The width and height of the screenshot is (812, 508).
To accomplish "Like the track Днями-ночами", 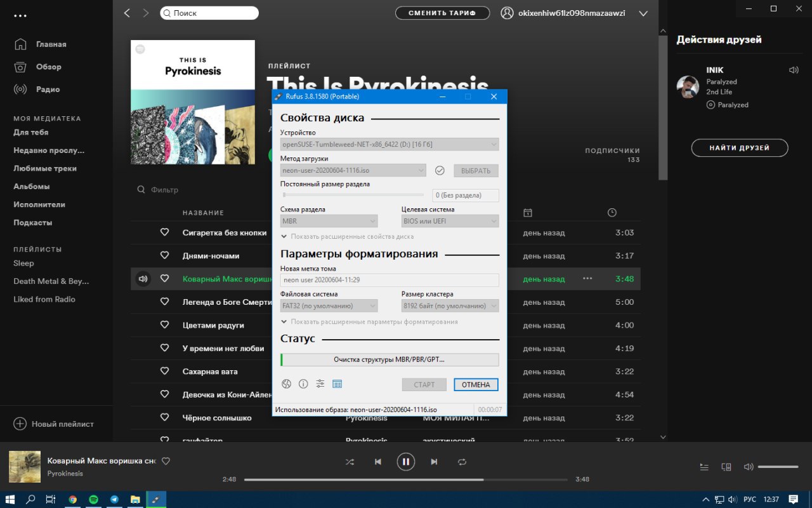I will click(164, 255).
